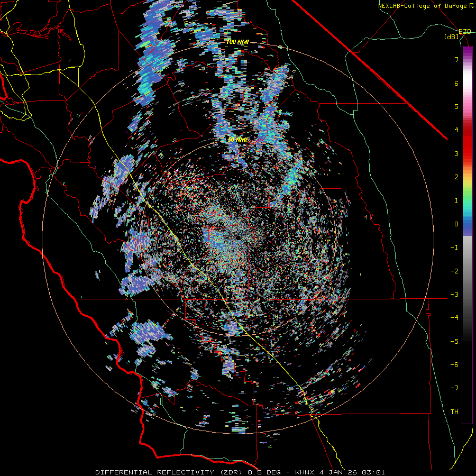Click the 5 value on the dB scale

click(x=456, y=106)
